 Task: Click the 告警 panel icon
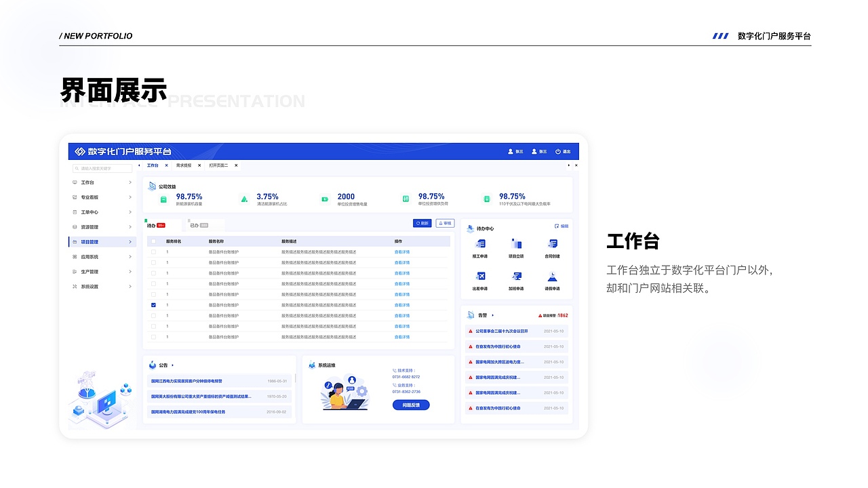(x=471, y=315)
